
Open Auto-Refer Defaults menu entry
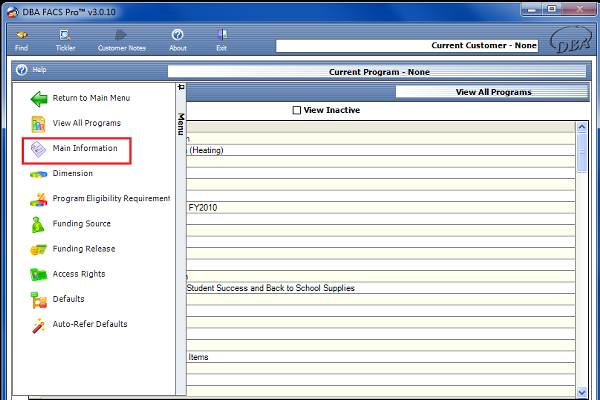point(90,324)
